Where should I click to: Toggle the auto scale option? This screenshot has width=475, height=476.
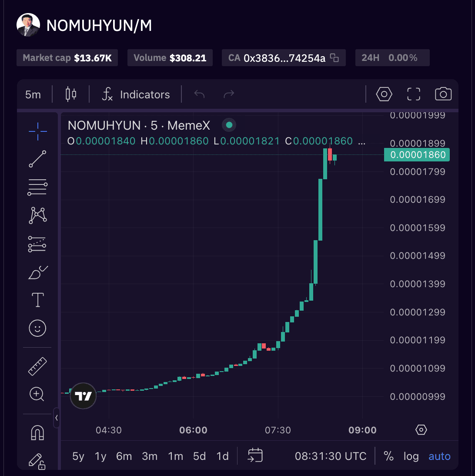[439, 456]
